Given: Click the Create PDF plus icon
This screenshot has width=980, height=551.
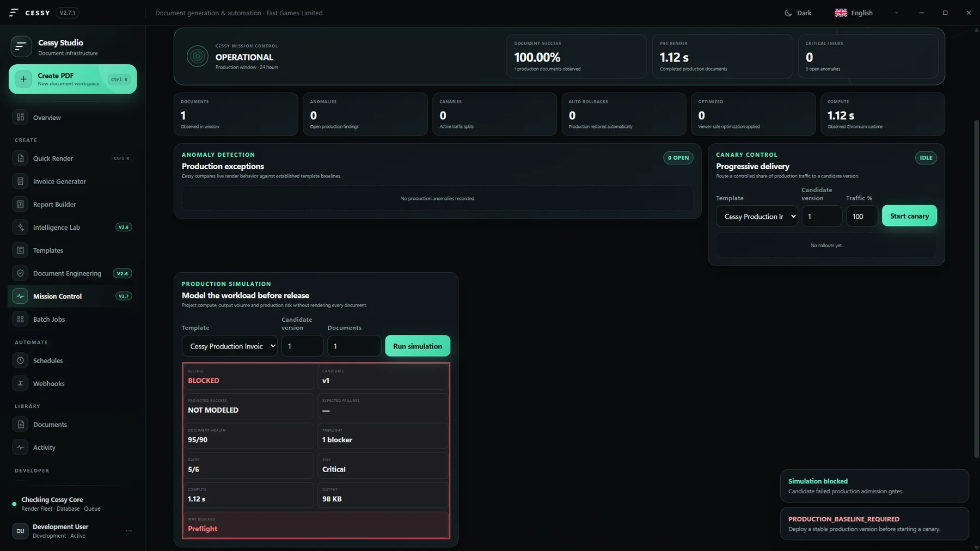Looking at the screenshot, I should point(23,79).
